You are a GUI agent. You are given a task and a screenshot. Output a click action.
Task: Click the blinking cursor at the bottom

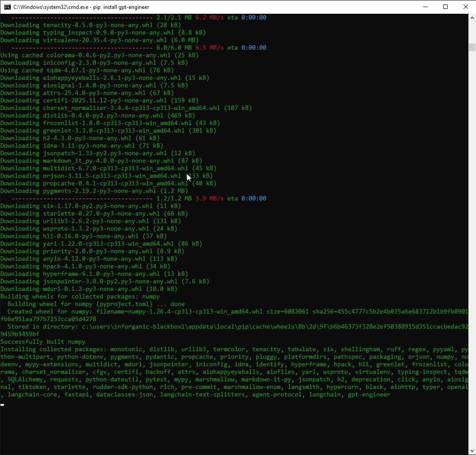(x=3, y=404)
